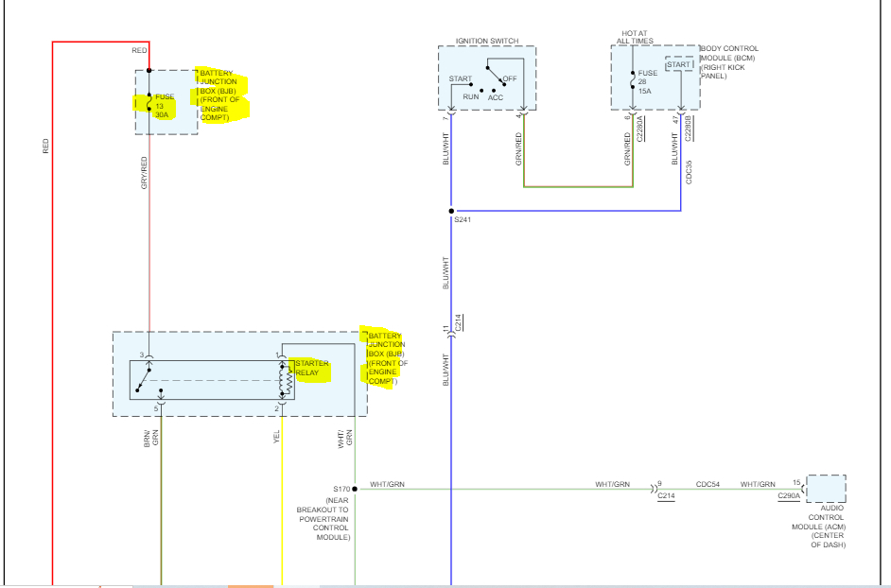Image resolution: width=891 pixels, height=588 pixels.
Task: Click BLU/WHT label beside C2280B
Action: (x=675, y=149)
